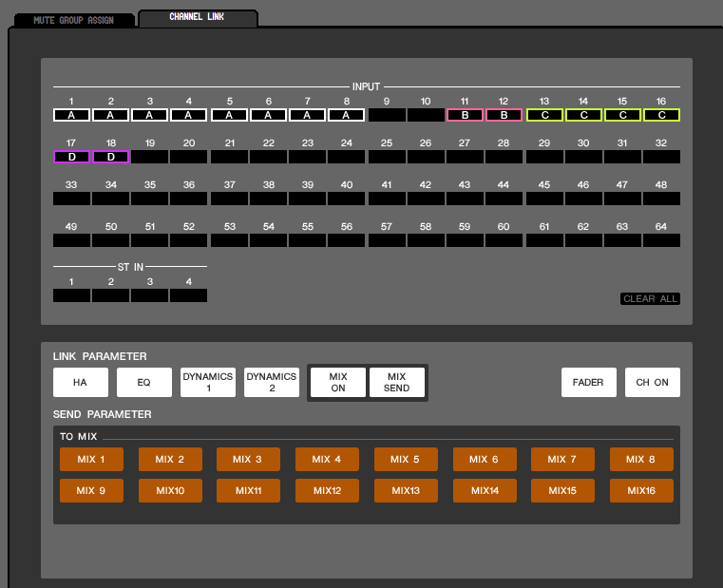Toggle send parameter MIX 3
Viewport: 723px width, 588px height.
248,460
